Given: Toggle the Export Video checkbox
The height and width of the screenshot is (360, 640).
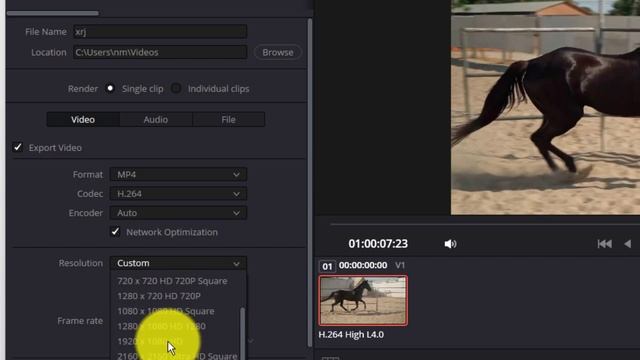Looking at the screenshot, I should coord(18,147).
